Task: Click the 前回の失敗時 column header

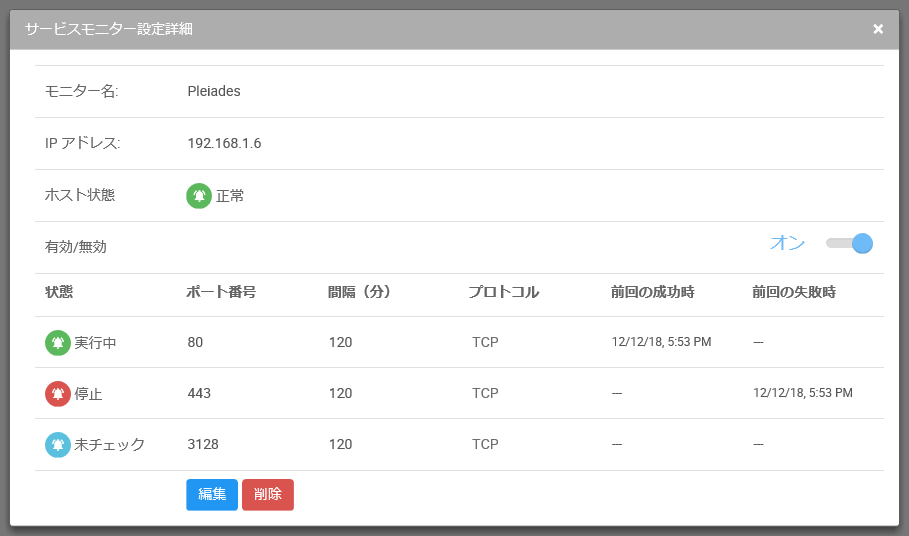Action: click(794, 292)
